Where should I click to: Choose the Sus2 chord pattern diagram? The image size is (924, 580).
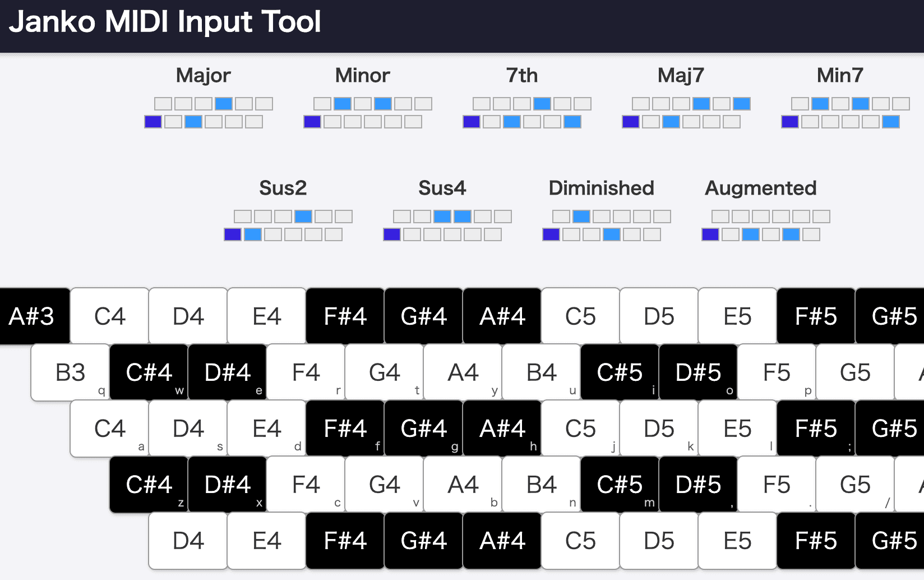(288, 225)
